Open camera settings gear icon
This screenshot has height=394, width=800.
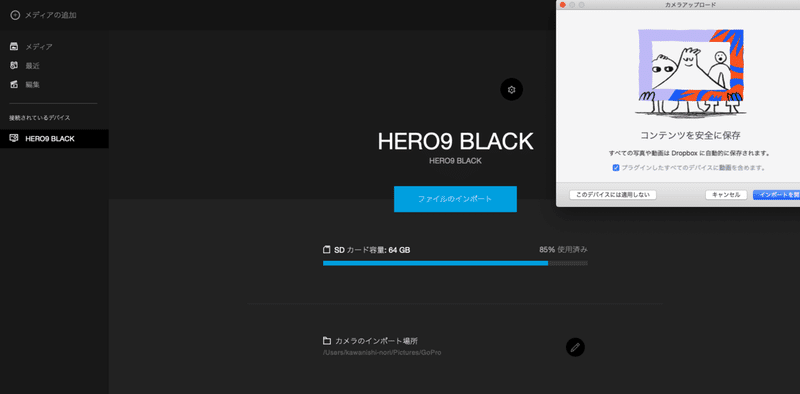point(511,90)
